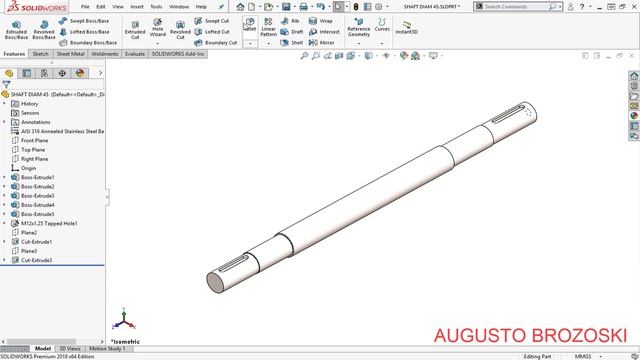Viewport: 640px width, 360px height.
Task: Click the MMGS unit system in status bar
Action: click(583, 356)
